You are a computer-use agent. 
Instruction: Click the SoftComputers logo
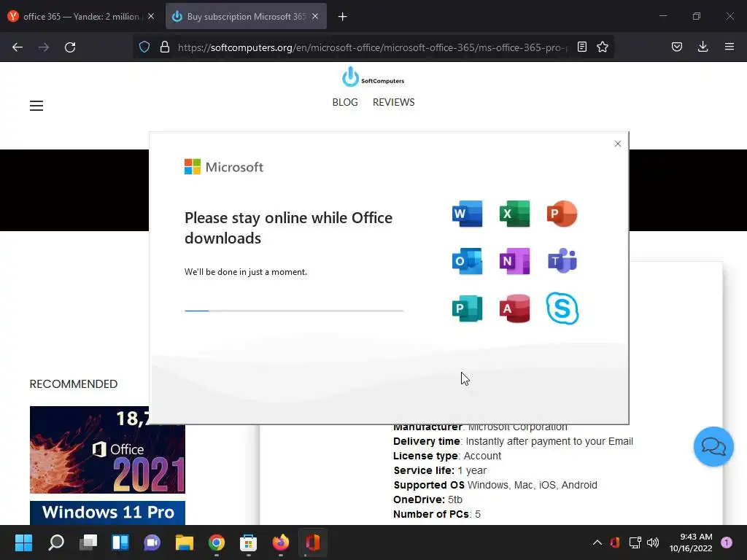(x=373, y=77)
